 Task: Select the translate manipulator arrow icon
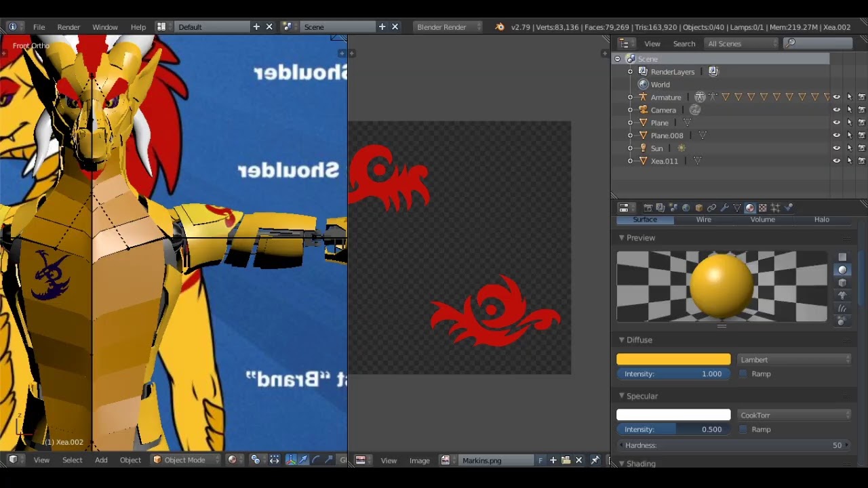tap(303, 460)
